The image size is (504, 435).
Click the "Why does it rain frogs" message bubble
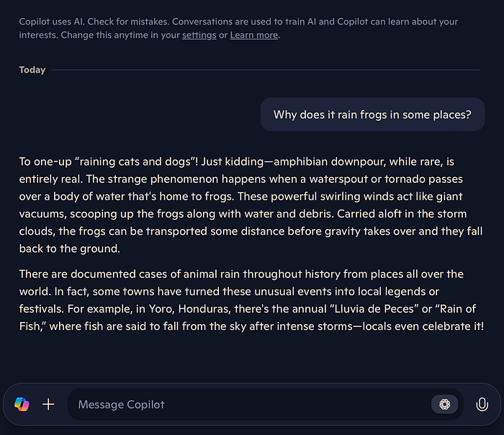372,115
